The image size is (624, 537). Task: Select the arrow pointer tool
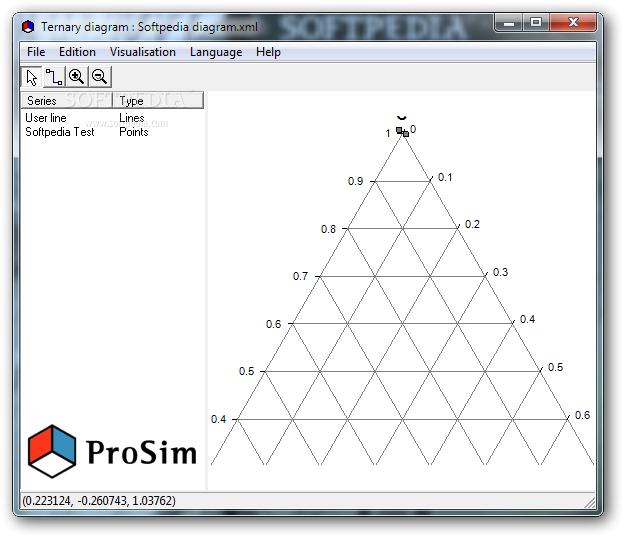(x=31, y=77)
